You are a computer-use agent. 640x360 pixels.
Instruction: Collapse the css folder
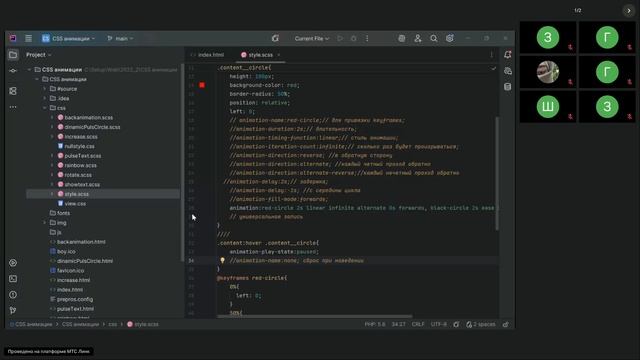(44, 108)
